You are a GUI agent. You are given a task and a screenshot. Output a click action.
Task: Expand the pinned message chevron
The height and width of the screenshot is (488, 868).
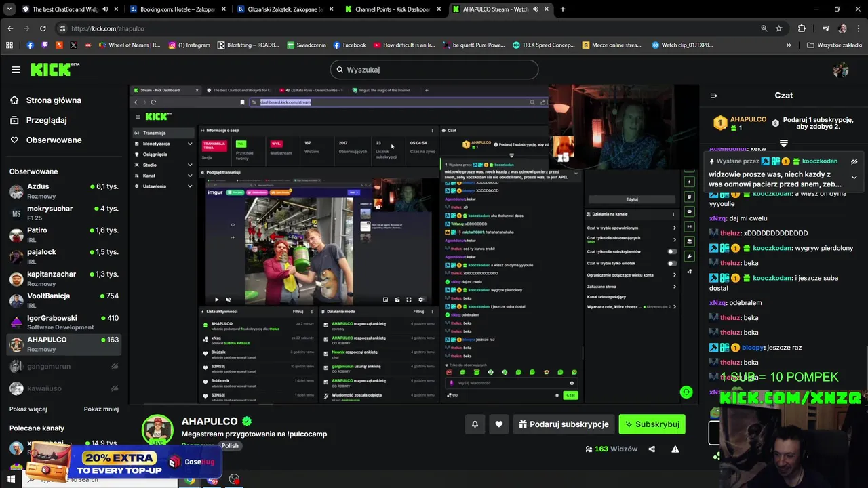pyautogui.click(x=854, y=178)
